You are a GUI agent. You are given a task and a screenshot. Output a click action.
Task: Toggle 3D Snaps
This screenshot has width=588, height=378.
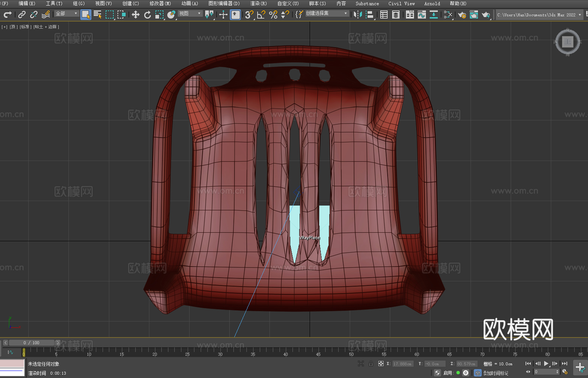(249, 14)
